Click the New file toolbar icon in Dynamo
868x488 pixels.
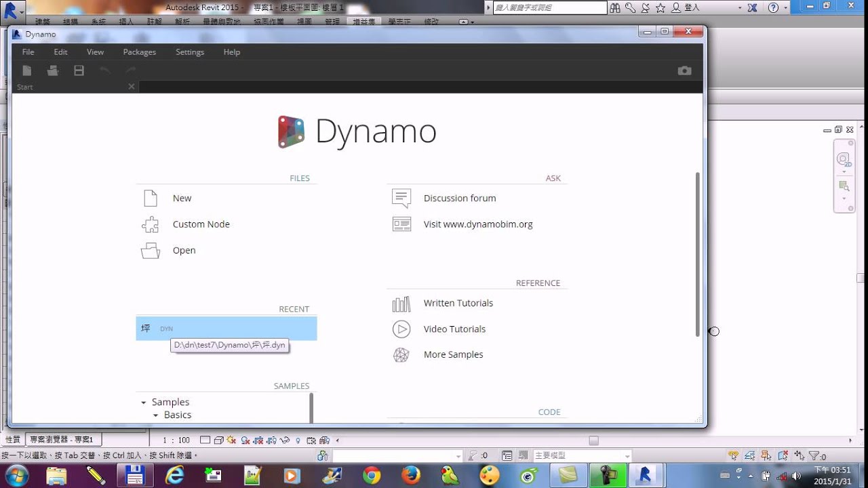coord(27,70)
